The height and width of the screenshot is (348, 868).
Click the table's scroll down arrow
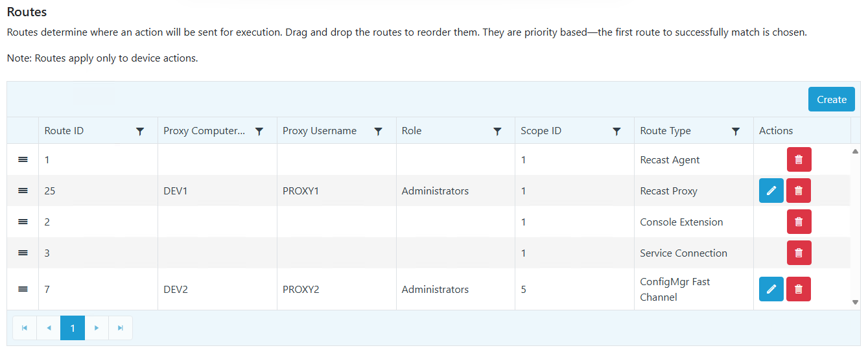pos(855,302)
